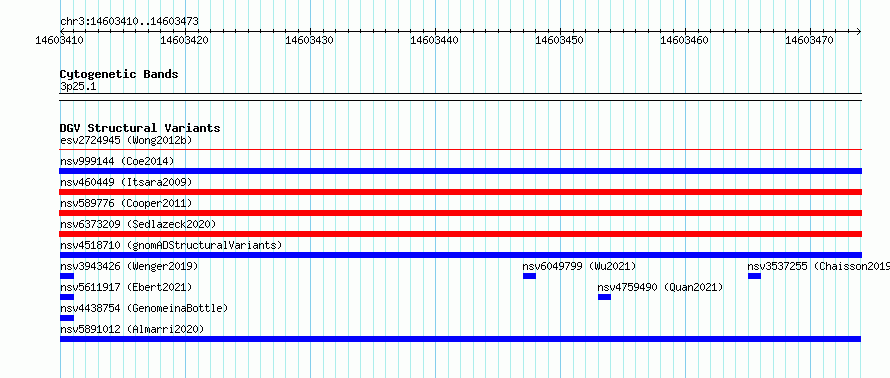Click ruler coordinate 14603440
This screenshot has width=890, height=378.
(434, 40)
